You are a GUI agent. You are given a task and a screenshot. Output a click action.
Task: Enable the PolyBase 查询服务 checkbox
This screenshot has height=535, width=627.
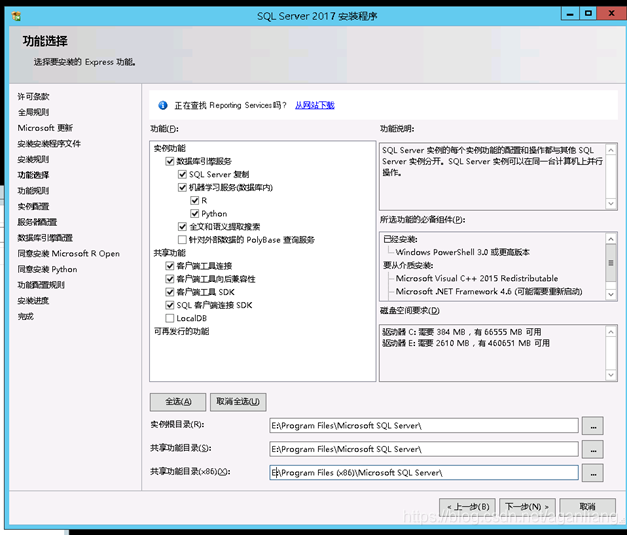(x=182, y=240)
